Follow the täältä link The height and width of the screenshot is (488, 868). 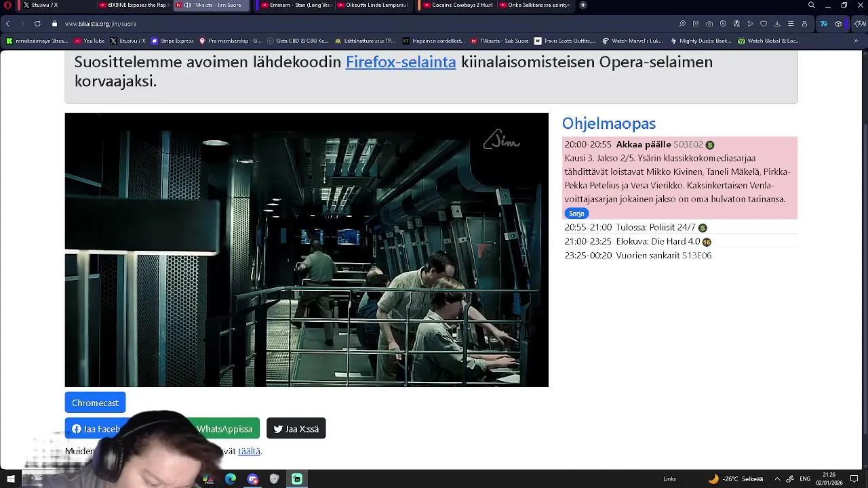pos(249,451)
